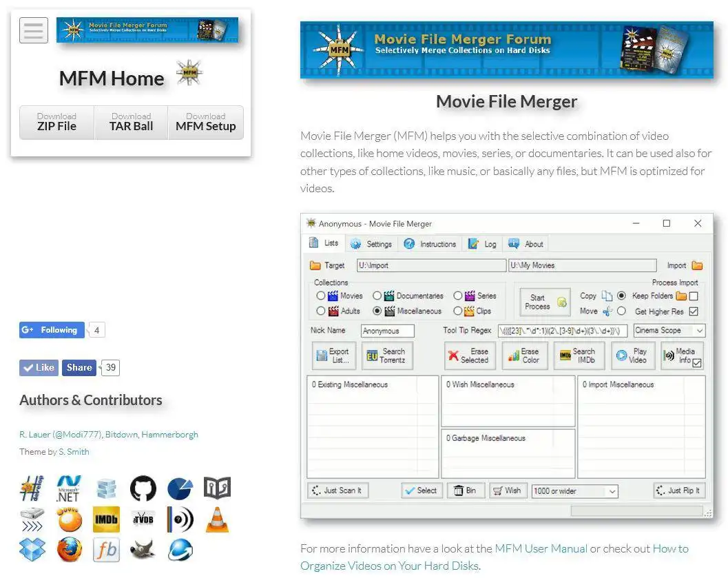Image resolution: width=728 pixels, height=578 pixels.
Task: Click the scissors icon next to Move
Action: coord(607,311)
